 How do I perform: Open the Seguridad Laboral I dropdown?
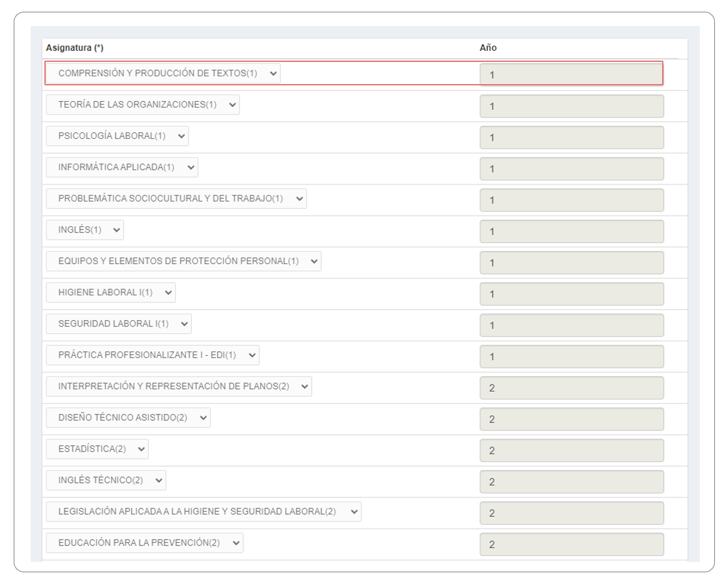click(x=119, y=324)
